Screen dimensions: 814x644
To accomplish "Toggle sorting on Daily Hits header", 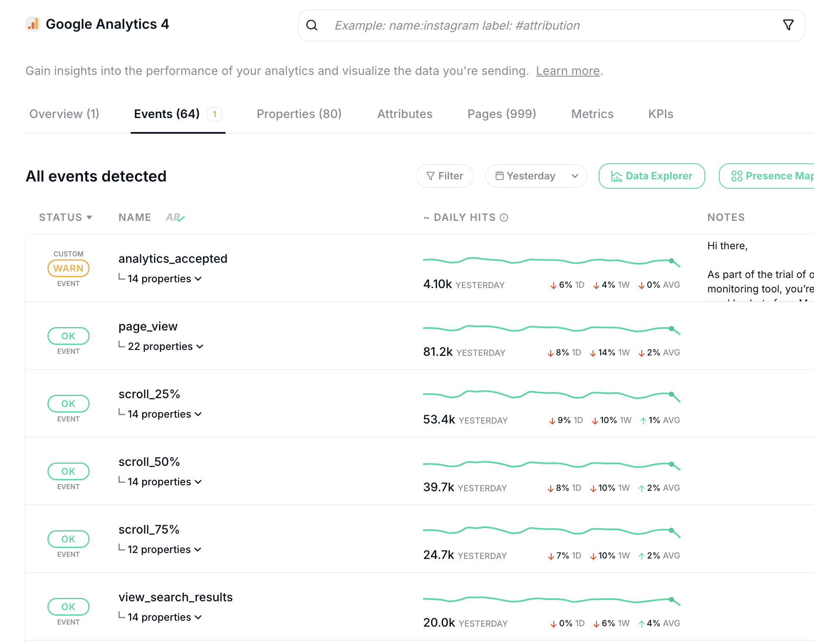I will (464, 217).
